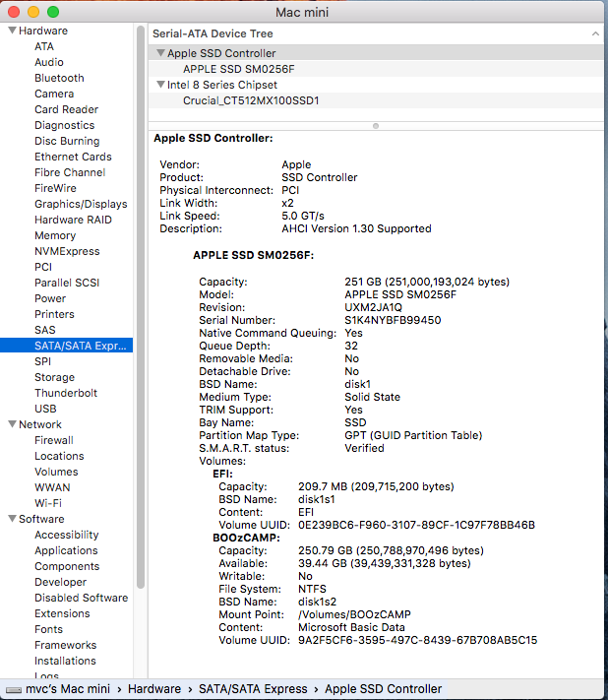Click the BOOzCAMP volume heading
Image resolution: width=608 pixels, height=700 pixels.
246,538
